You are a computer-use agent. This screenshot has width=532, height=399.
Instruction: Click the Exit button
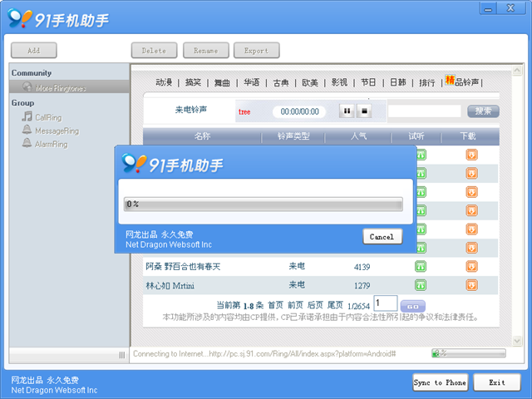497,382
